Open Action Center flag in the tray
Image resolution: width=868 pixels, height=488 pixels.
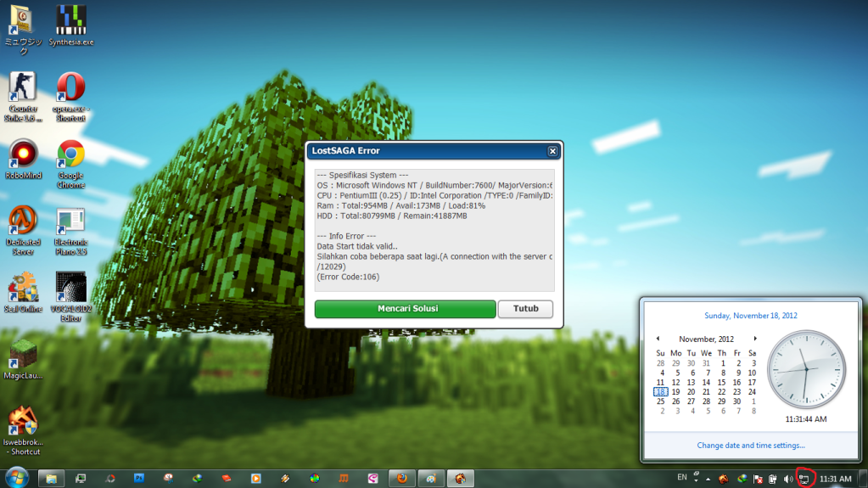(758, 480)
